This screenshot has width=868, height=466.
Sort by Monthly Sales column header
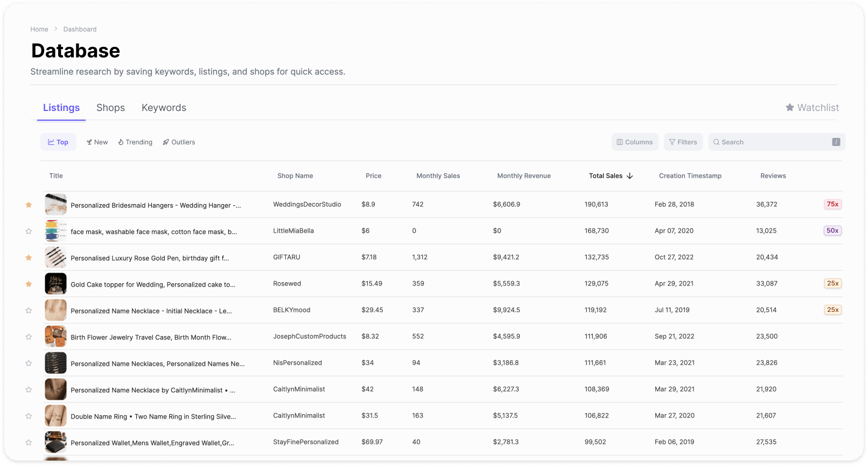[438, 176]
